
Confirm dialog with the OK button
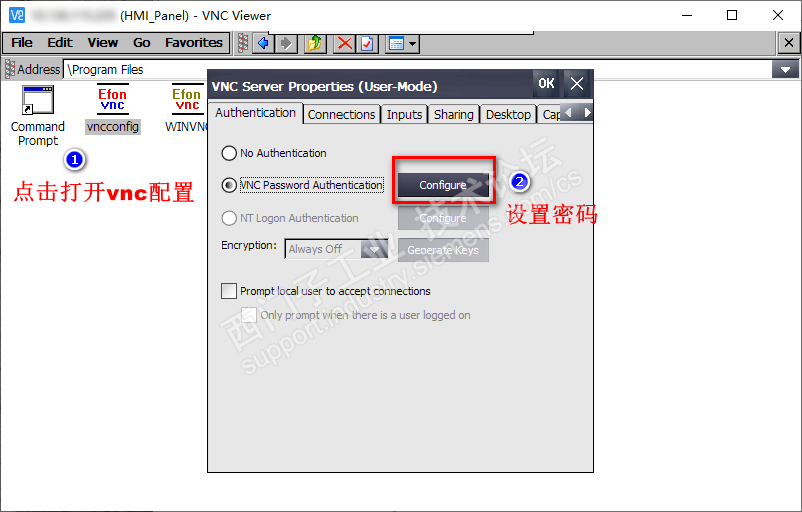pyautogui.click(x=546, y=83)
